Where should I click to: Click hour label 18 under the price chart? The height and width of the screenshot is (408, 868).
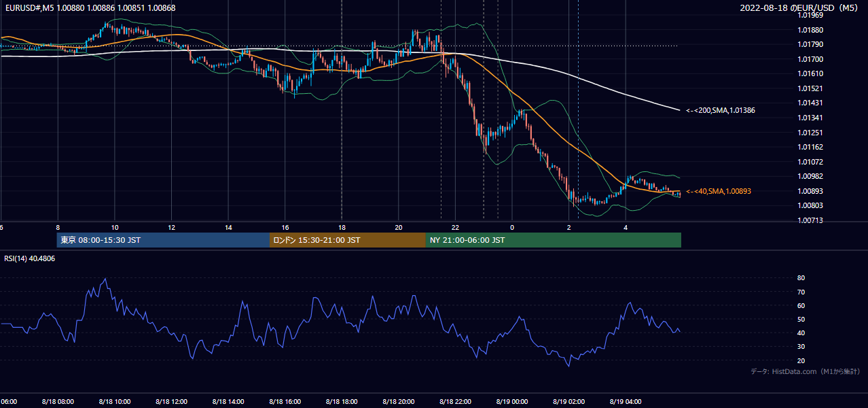(x=342, y=227)
